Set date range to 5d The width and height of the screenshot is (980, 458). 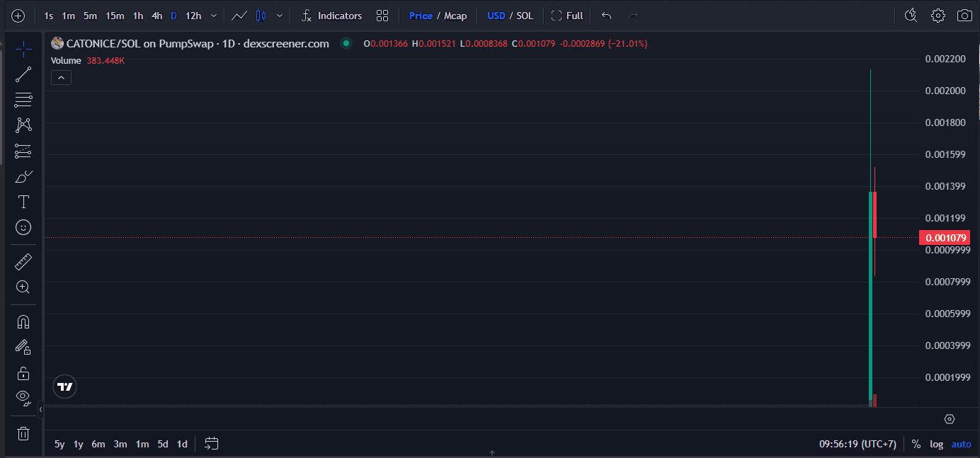tap(163, 444)
